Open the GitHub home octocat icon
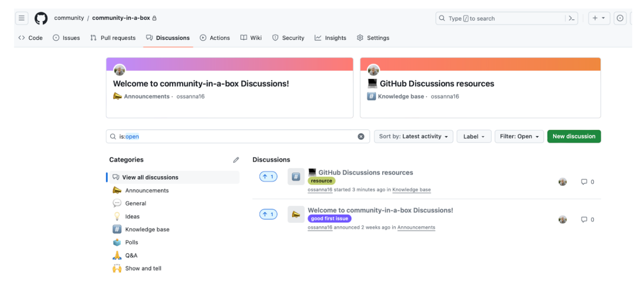This screenshot has height=283, width=644. (41, 18)
